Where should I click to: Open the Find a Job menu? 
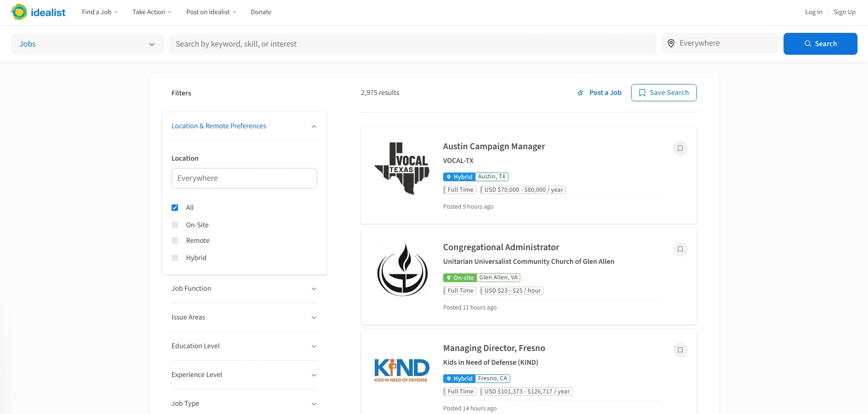click(x=99, y=12)
